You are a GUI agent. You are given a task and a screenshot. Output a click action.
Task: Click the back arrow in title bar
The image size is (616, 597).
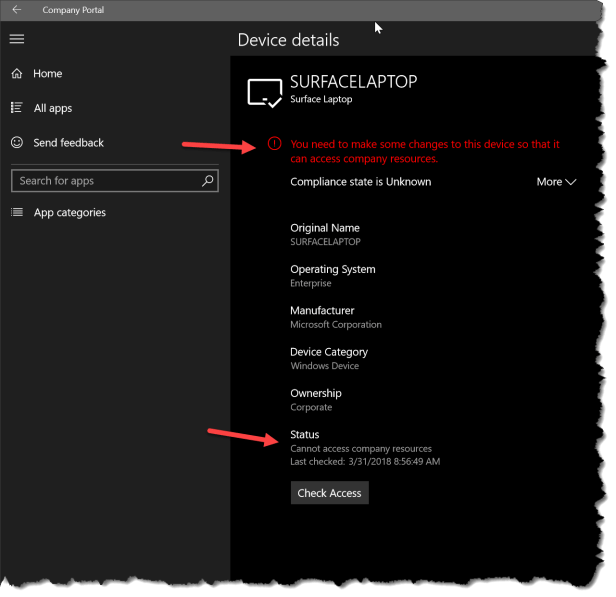[x=16, y=9]
